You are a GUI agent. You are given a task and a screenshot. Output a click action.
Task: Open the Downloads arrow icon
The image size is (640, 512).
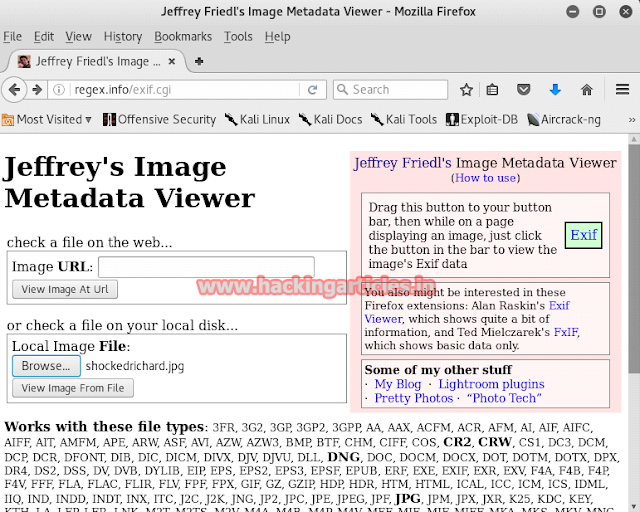click(x=555, y=89)
